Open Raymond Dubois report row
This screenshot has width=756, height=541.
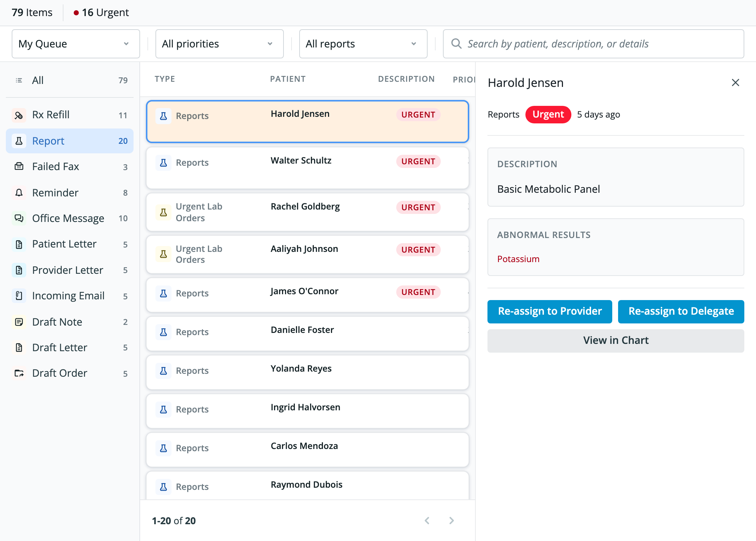308,486
